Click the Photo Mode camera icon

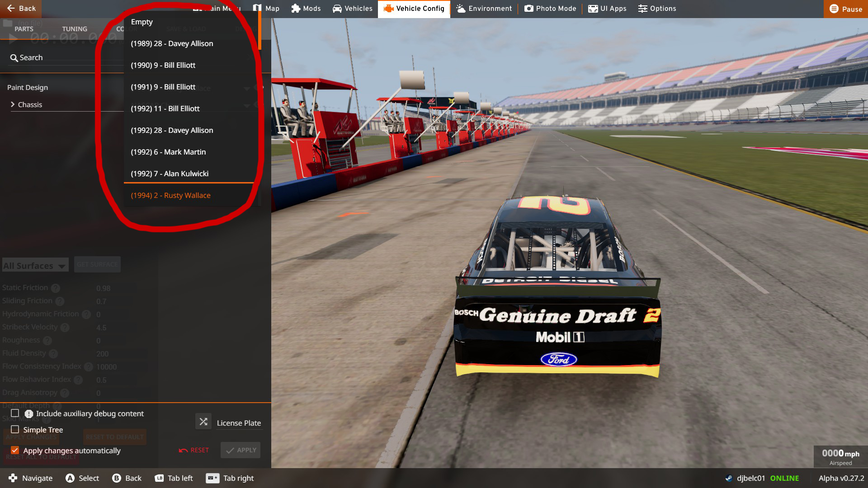coord(528,9)
